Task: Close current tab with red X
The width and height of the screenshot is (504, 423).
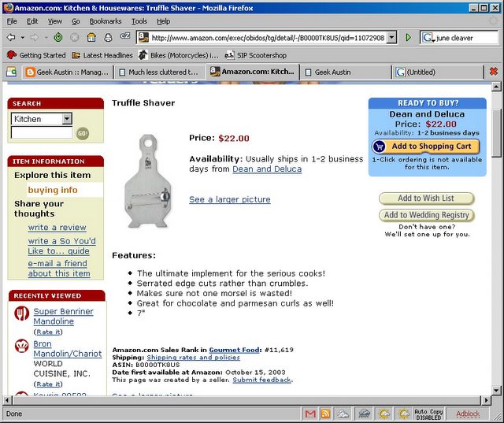Action: coord(494,72)
